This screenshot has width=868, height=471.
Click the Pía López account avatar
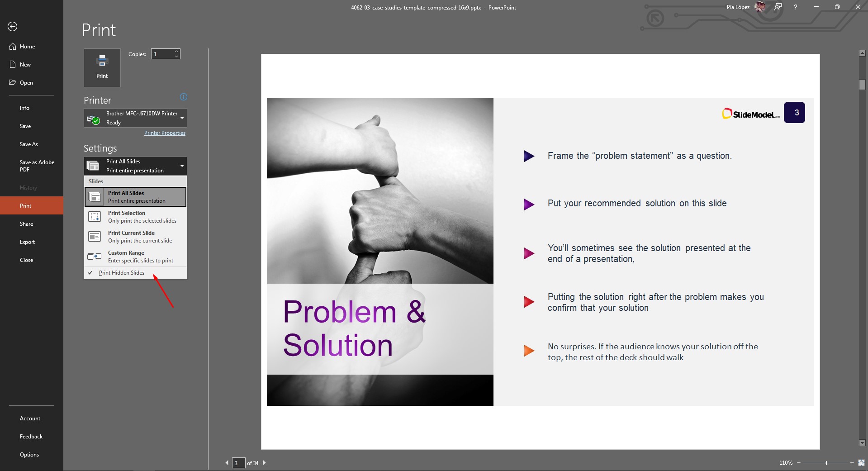click(760, 7)
